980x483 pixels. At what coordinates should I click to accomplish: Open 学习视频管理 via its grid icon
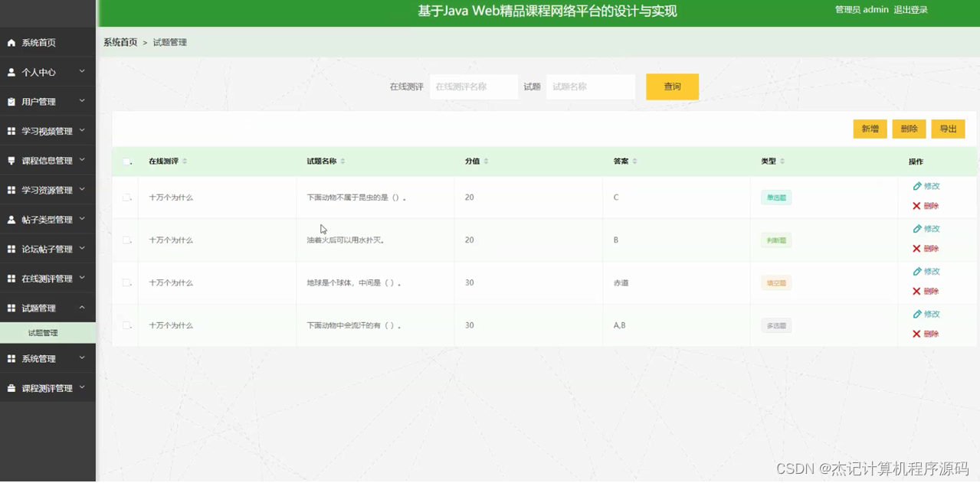pyautogui.click(x=11, y=130)
